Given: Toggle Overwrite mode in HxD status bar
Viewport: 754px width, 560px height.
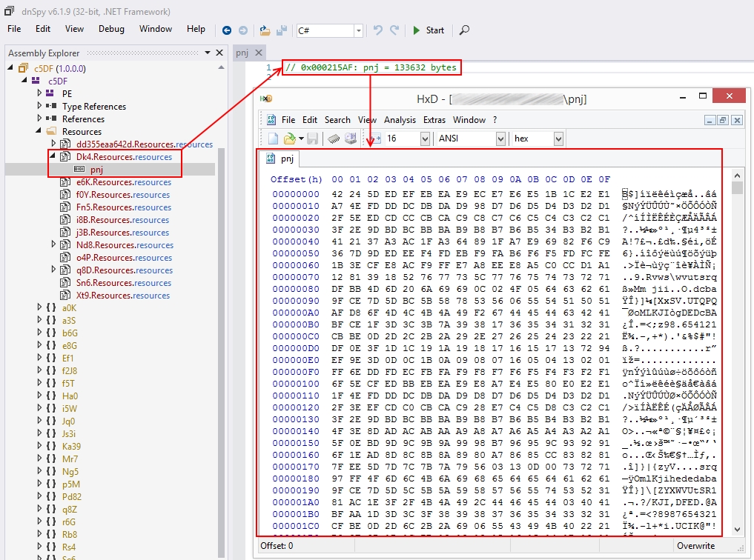Looking at the screenshot, I should [x=695, y=545].
